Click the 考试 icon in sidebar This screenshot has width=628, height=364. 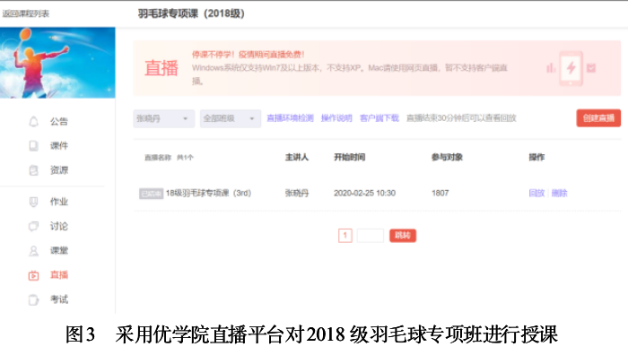[33, 299]
